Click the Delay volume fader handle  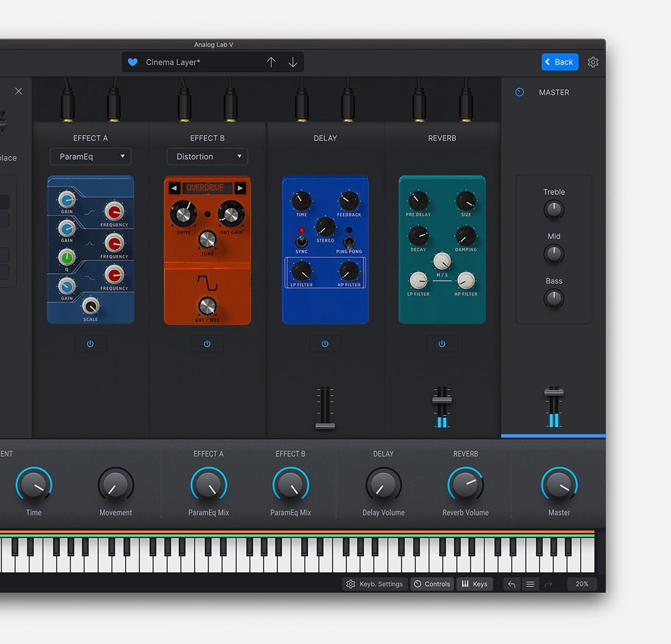point(325,426)
